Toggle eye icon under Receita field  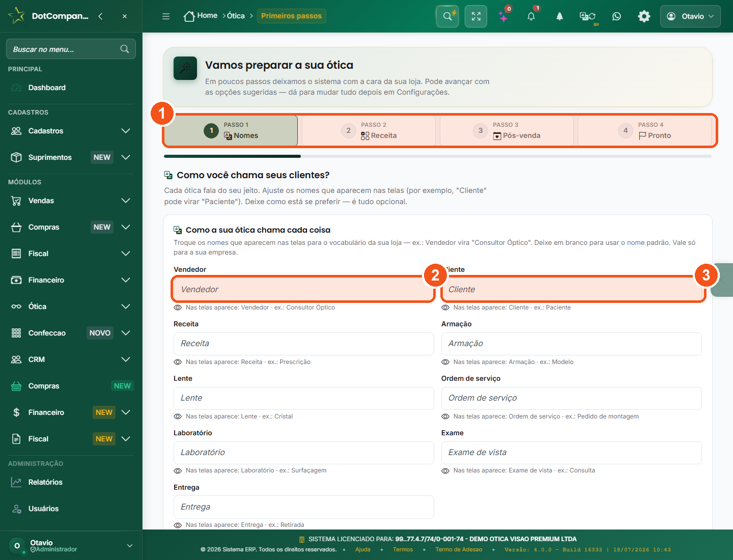[178, 362]
